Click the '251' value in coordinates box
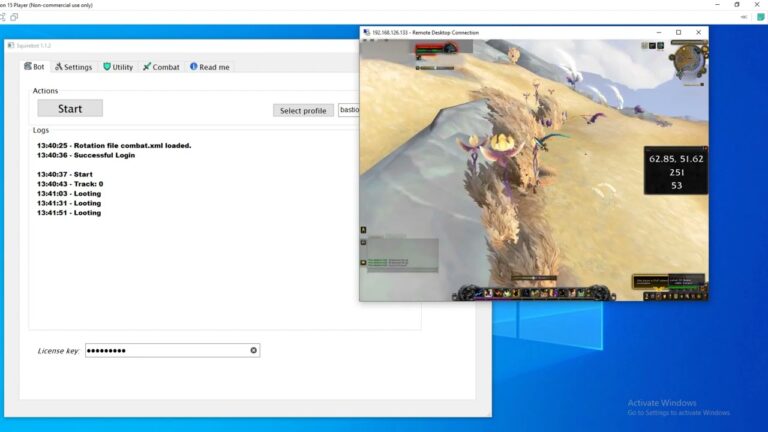Image resolution: width=768 pixels, height=432 pixels. (676, 172)
